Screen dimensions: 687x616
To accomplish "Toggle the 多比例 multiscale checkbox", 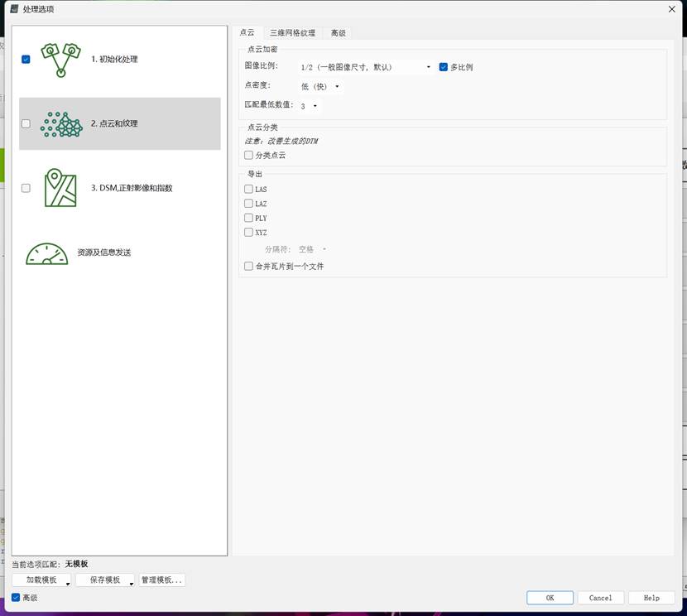I will (x=444, y=67).
